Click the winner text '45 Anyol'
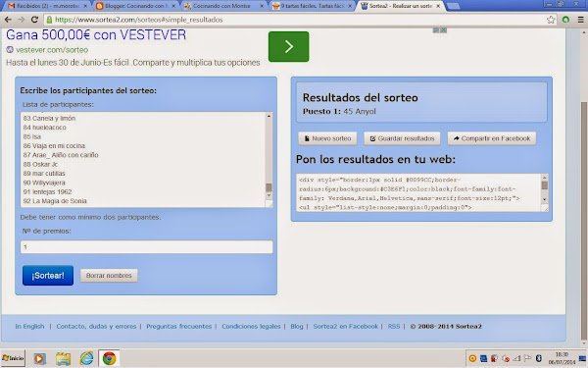This screenshot has width=588, height=368. (360, 112)
